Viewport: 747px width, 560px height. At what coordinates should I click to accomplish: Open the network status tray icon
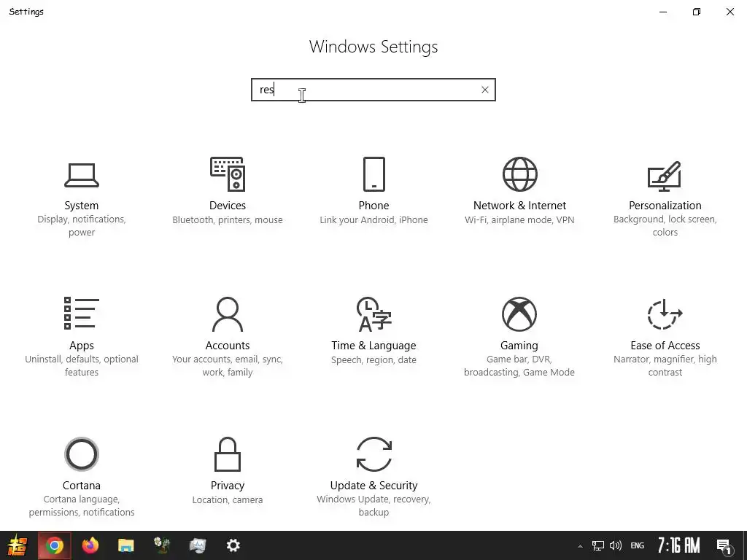click(598, 545)
